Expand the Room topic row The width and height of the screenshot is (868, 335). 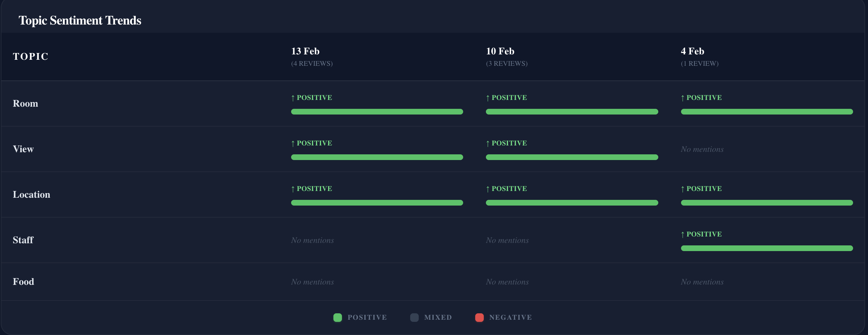pyautogui.click(x=25, y=103)
